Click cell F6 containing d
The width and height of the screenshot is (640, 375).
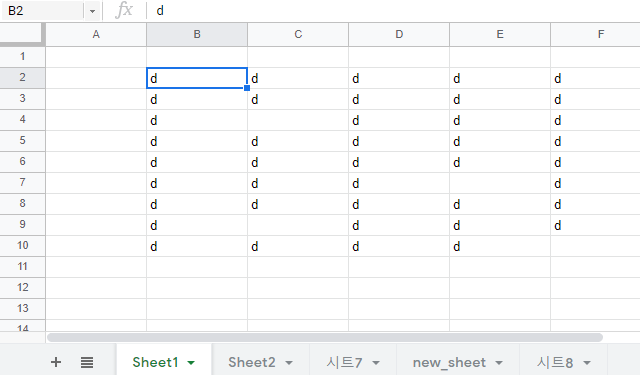(x=596, y=162)
